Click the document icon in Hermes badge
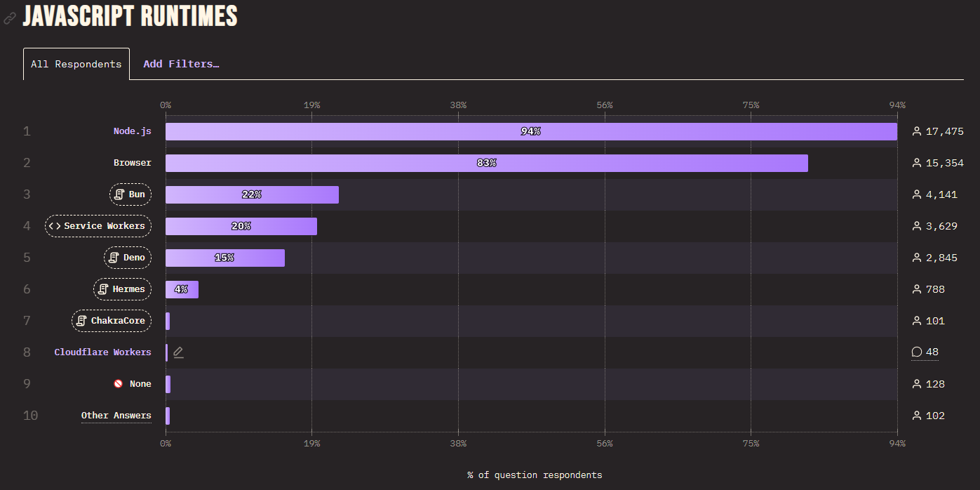 coord(103,289)
